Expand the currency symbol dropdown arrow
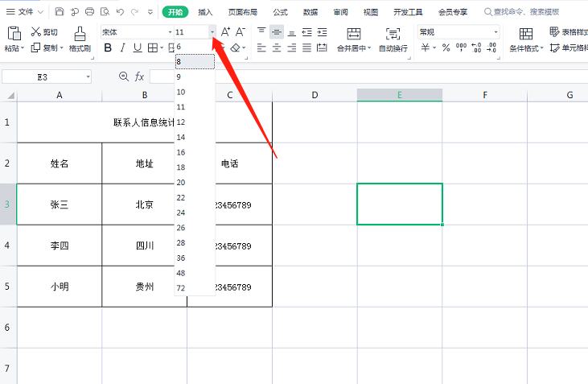Viewport: 588px width, 384px height. point(434,47)
